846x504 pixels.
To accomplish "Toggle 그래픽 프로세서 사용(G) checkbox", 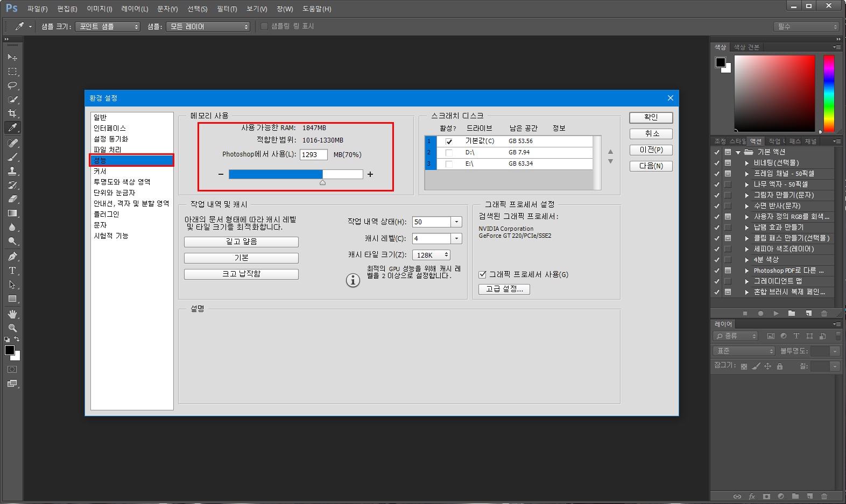I will click(x=482, y=274).
